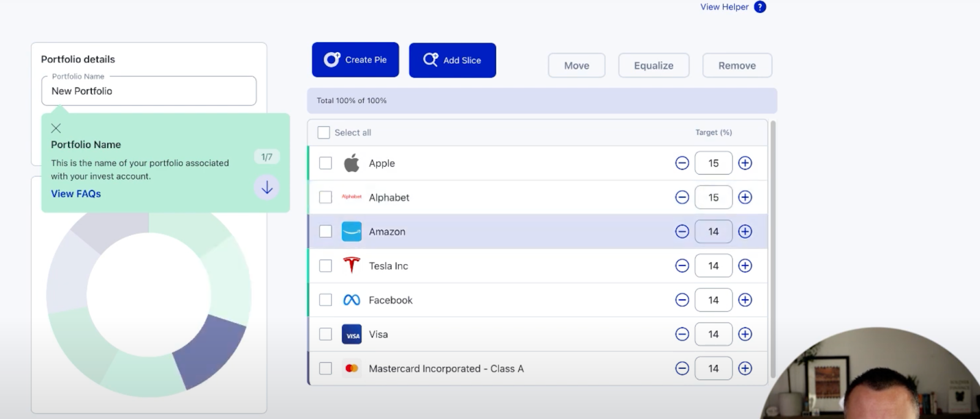Decrease Facebook target percentage
The width and height of the screenshot is (980, 419).
tap(682, 300)
